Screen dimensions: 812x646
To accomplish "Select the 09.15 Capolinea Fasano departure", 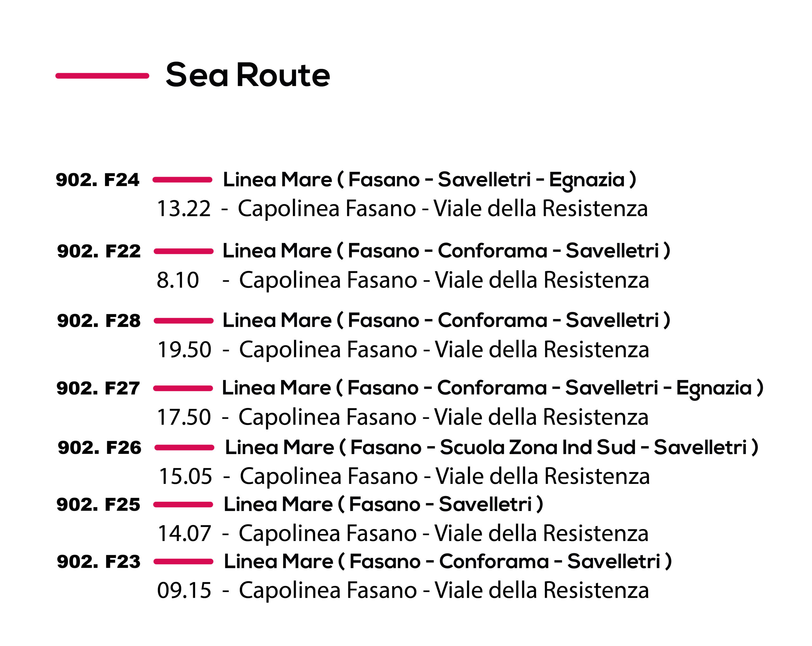I will coord(403,590).
